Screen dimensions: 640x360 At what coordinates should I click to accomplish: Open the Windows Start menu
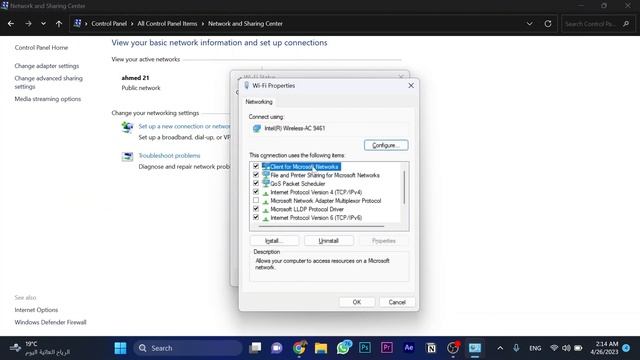pyautogui.click(x=120, y=348)
